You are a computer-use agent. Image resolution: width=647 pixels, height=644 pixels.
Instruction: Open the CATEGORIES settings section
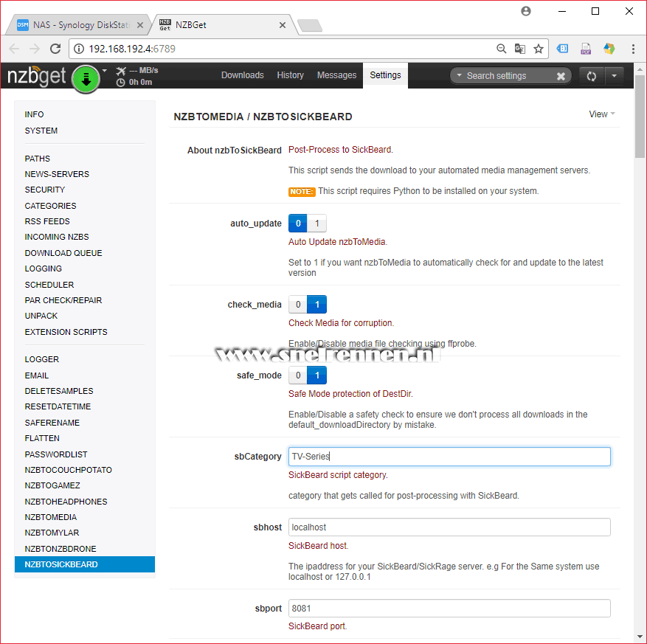[x=51, y=206]
